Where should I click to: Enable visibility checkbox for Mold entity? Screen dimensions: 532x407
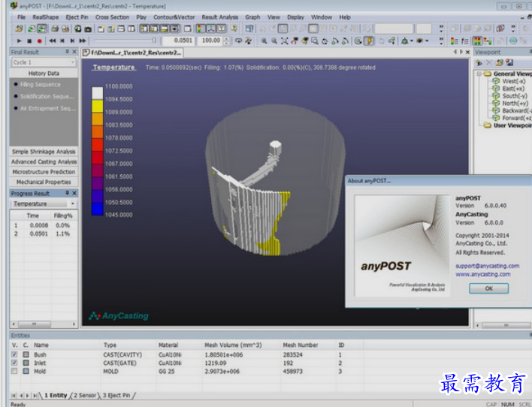(15, 371)
